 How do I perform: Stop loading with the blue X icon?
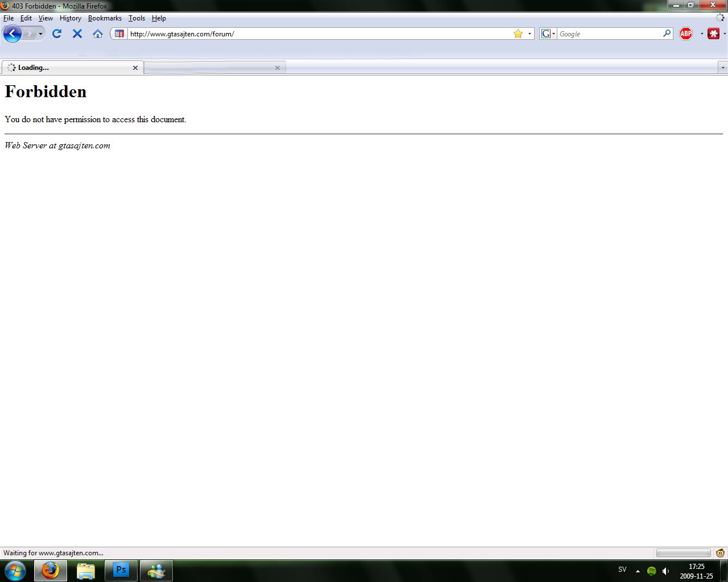click(x=77, y=34)
